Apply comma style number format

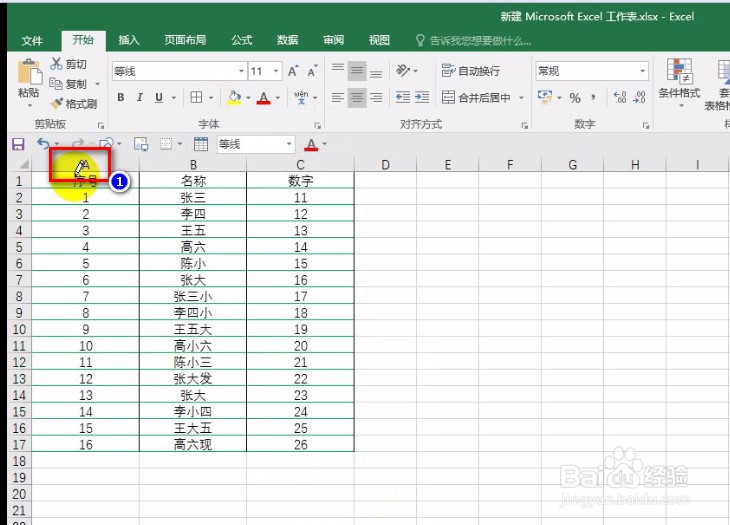click(593, 97)
